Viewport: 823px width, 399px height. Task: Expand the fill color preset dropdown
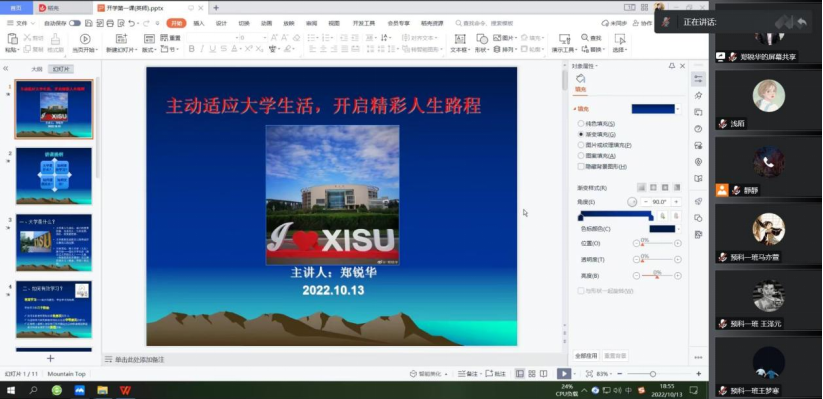[678, 109]
